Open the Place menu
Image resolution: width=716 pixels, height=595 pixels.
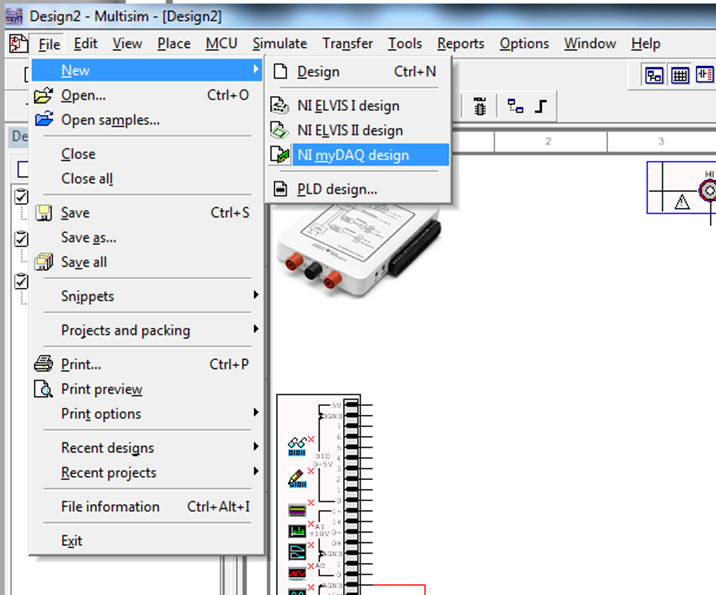[x=174, y=44]
